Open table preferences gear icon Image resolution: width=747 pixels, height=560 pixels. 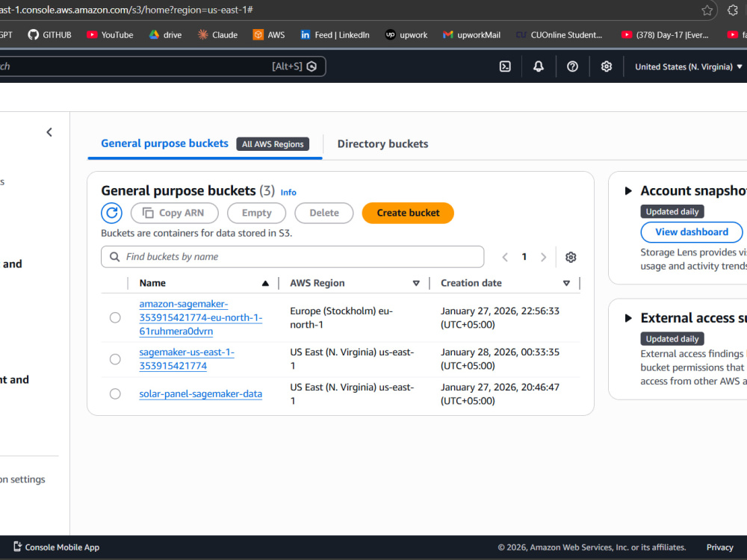click(571, 257)
